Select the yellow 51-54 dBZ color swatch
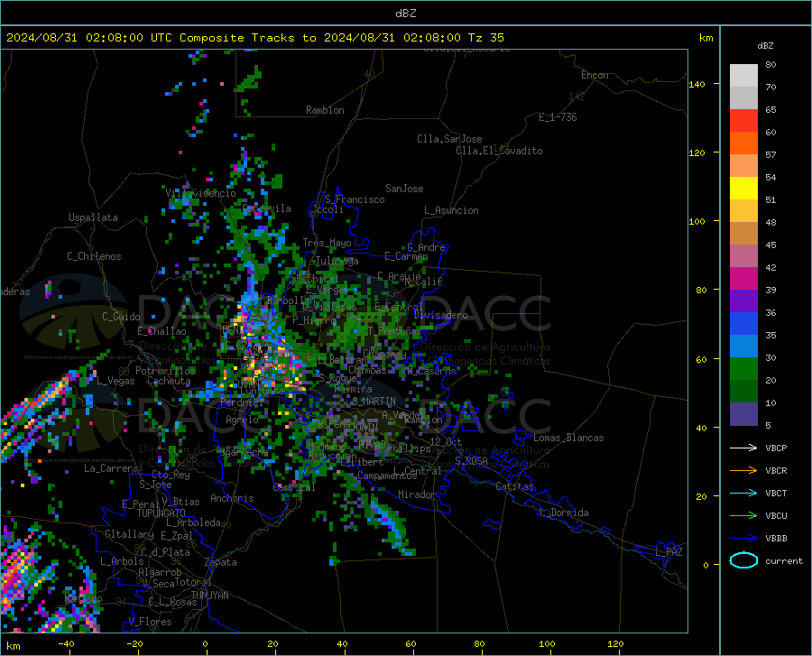The width and height of the screenshot is (812, 656). tap(743, 189)
